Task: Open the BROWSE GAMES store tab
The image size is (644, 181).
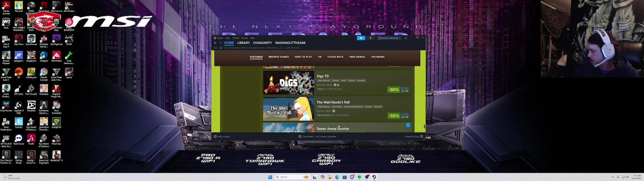Action: [x=278, y=57]
